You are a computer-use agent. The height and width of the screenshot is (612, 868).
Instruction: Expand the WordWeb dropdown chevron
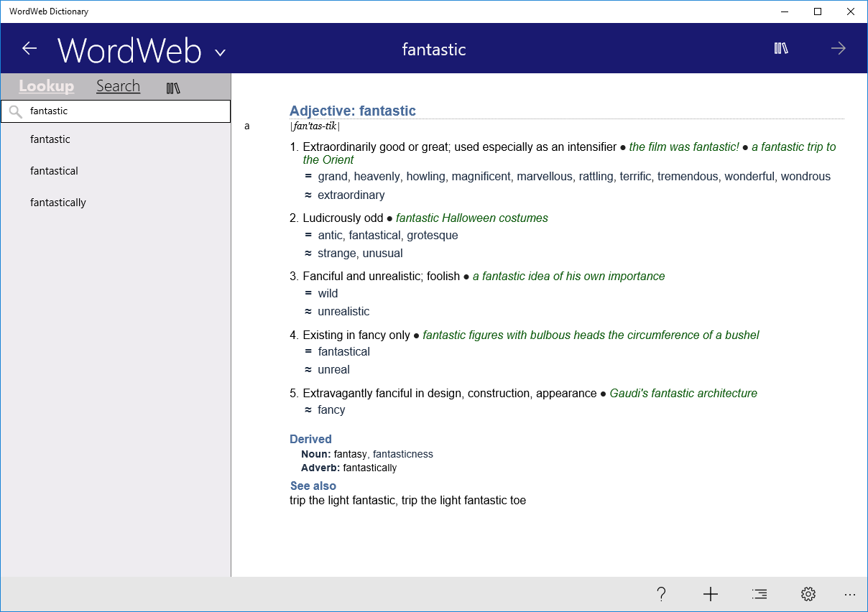click(220, 52)
